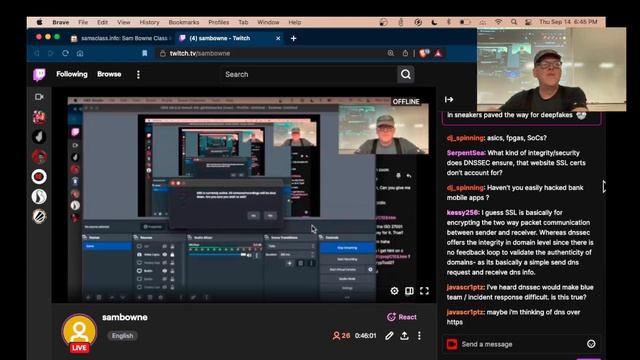Image resolution: width=640 pixels, height=360 pixels.
Task: Open the black flame channel avatar in sidebar
Action: tap(39, 137)
